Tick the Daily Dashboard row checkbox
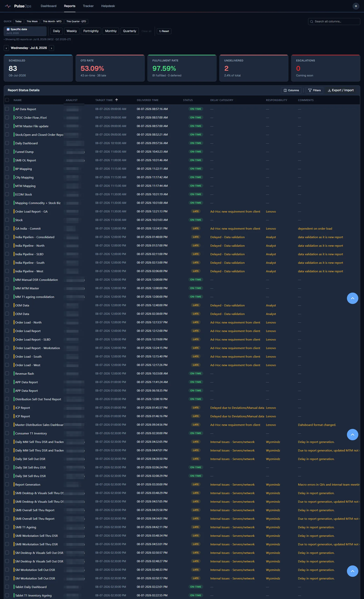 click(x=7, y=143)
